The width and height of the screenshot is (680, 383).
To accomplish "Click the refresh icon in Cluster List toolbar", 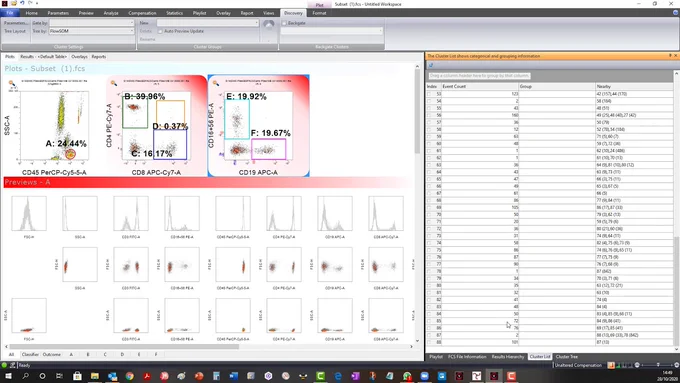I will pyautogui.click(x=431, y=65).
